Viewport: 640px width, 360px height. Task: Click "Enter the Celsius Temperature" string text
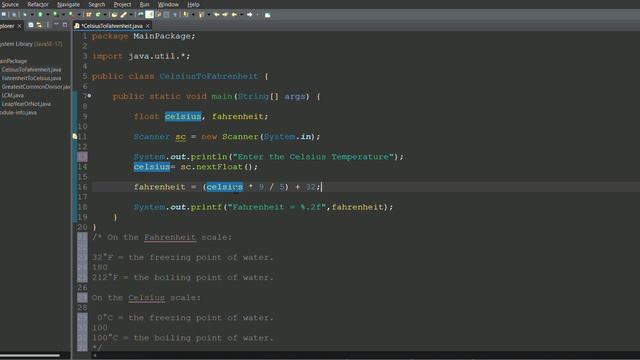click(313, 157)
